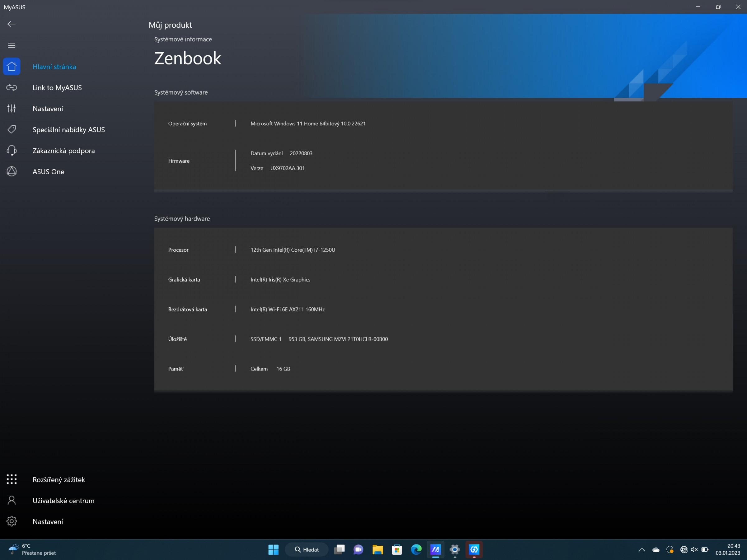
Task: Click Microsoft Windows 11 Home version text
Action: click(308, 124)
